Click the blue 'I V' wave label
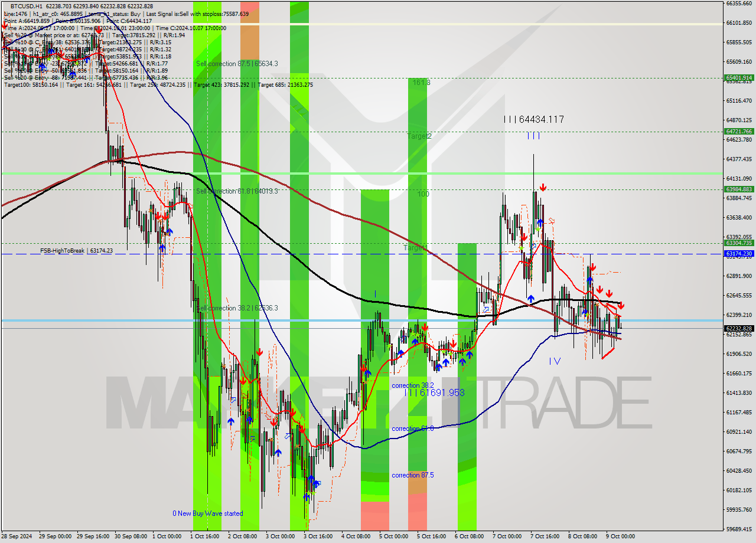 tap(555, 361)
